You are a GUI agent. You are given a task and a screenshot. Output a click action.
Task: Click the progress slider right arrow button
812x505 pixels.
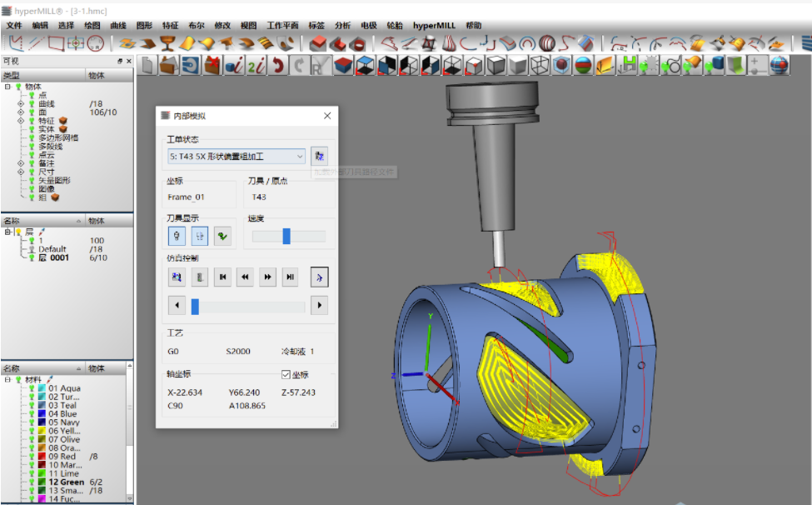coord(319,305)
